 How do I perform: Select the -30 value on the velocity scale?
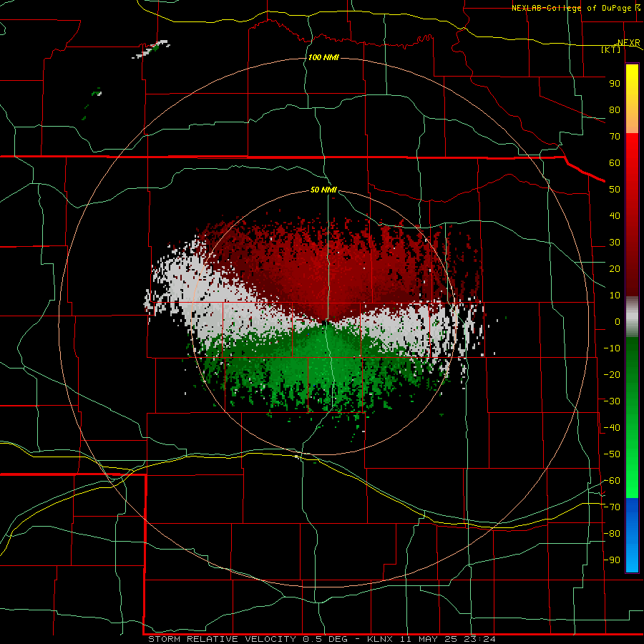[612, 401]
